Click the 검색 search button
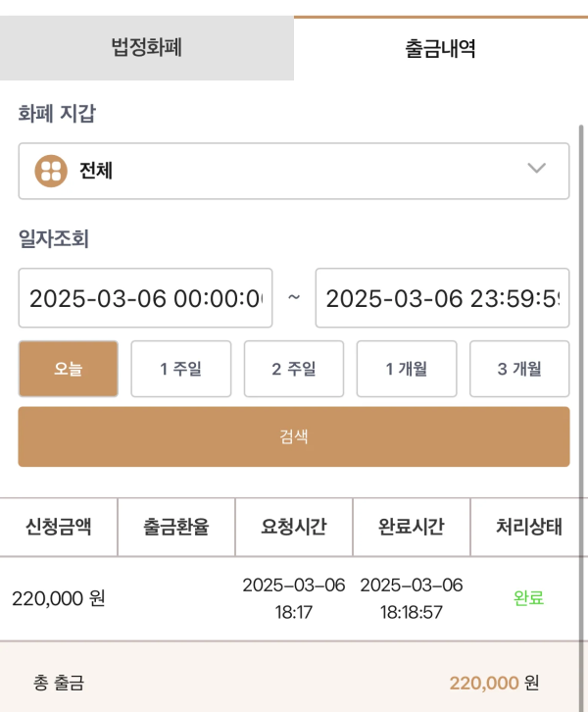This screenshot has width=588, height=712. [x=294, y=436]
